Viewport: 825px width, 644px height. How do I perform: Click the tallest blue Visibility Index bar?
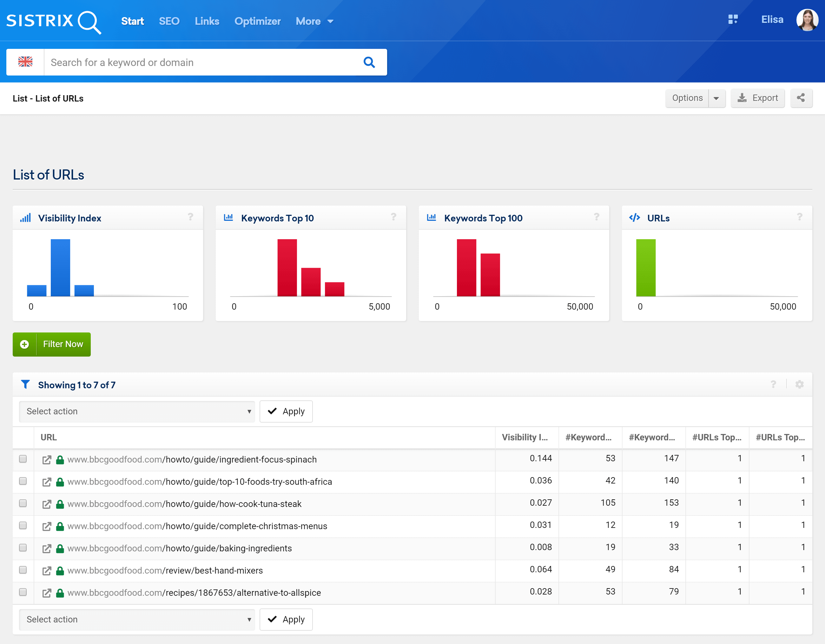pos(60,267)
